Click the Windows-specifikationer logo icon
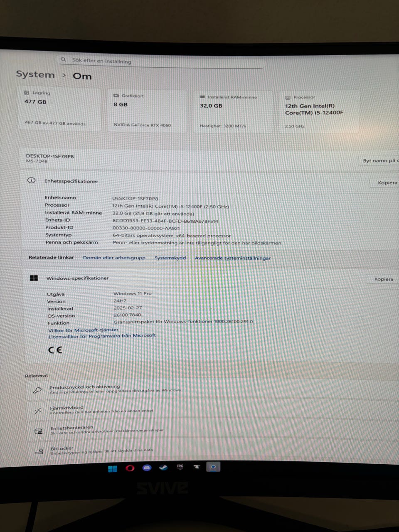Viewport: 399px width, 532px height. pyautogui.click(x=34, y=278)
